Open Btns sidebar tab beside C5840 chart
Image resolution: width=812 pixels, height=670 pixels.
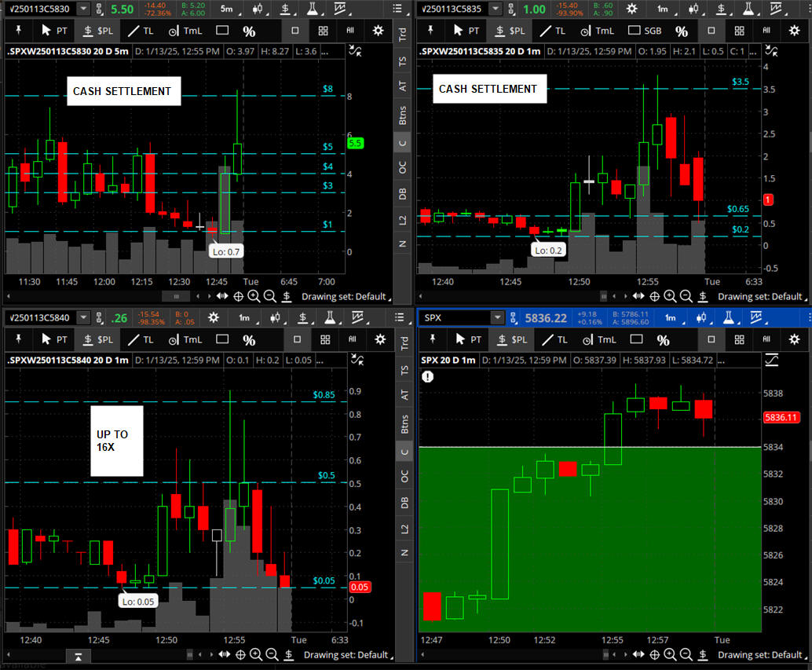[x=404, y=424]
